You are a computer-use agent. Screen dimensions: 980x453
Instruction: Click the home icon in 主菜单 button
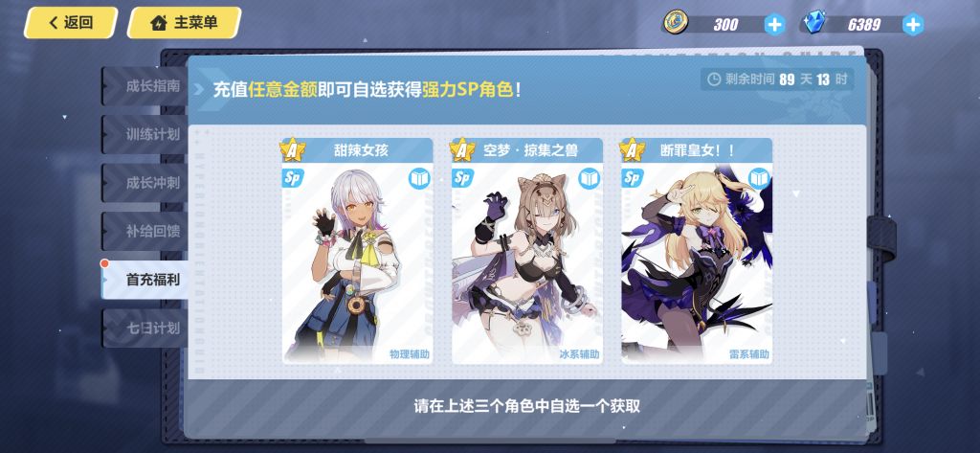(x=158, y=24)
